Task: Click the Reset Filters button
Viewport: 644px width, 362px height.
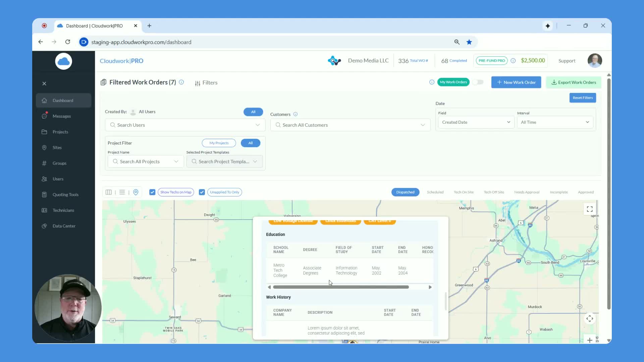Action: pyautogui.click(x=583, y=98)
